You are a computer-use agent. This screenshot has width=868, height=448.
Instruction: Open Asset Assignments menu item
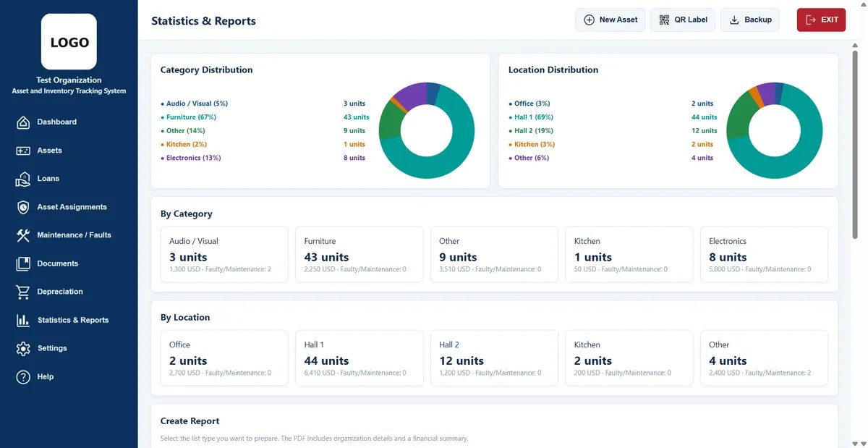(72, 207)
